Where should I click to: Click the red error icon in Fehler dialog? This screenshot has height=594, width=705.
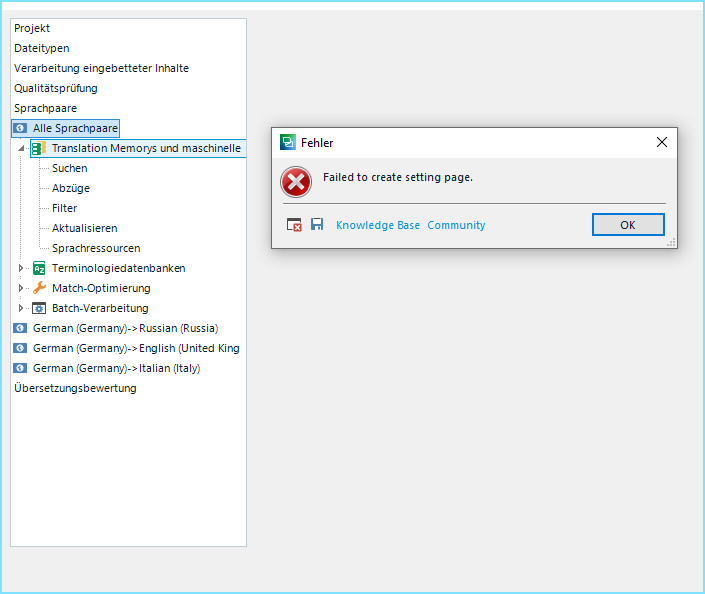point(296,182)
